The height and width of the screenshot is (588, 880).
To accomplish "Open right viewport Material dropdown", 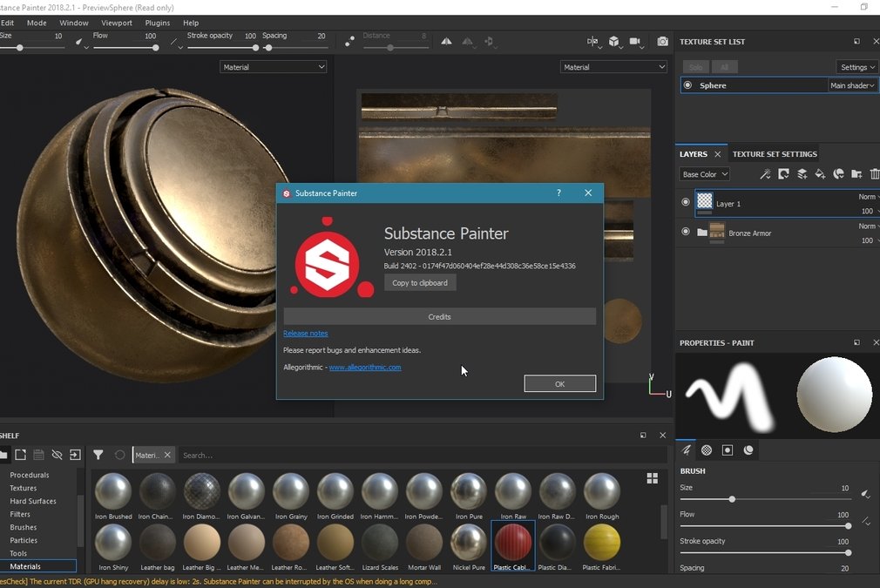I will click(x=613, y=67).
